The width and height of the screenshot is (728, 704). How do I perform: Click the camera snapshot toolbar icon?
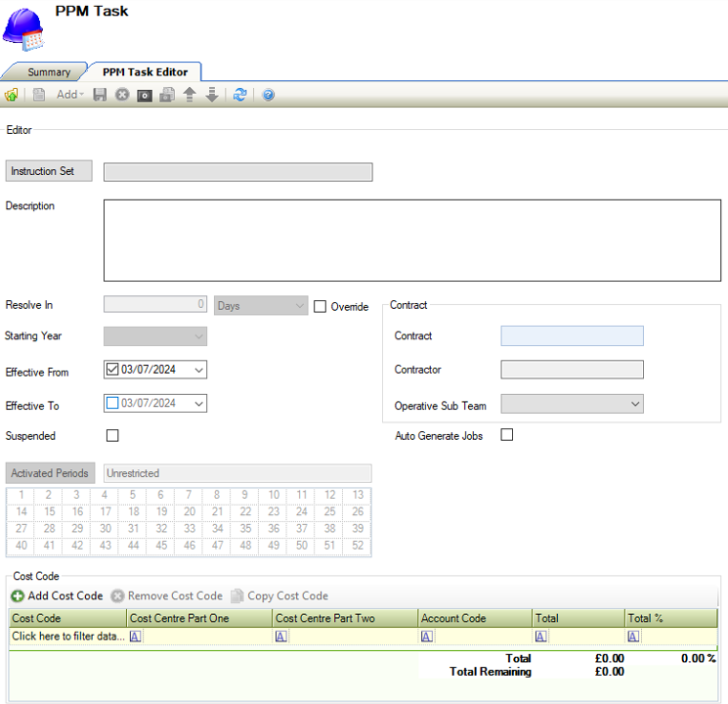(145, 95)
